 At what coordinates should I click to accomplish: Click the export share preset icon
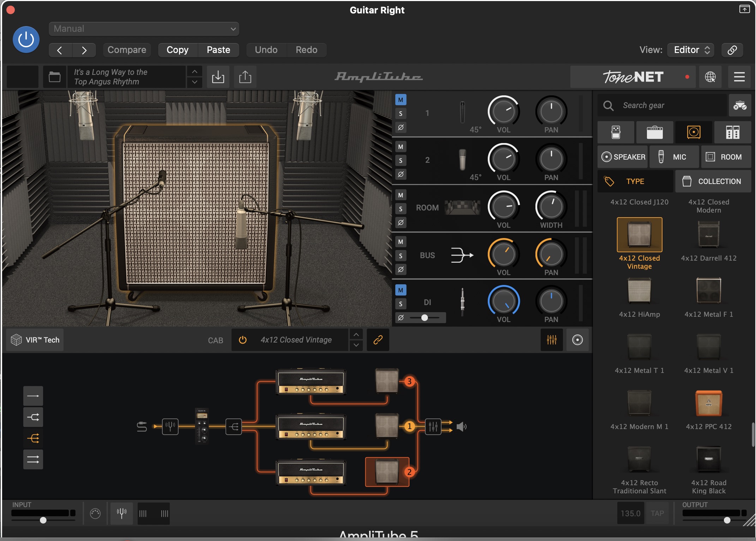(x=245, y=77)
